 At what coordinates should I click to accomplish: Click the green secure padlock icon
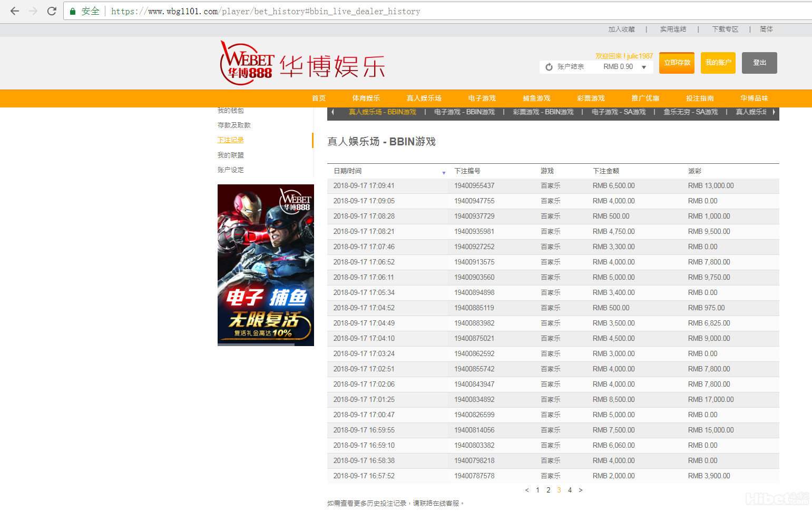[x=73, y=11]
